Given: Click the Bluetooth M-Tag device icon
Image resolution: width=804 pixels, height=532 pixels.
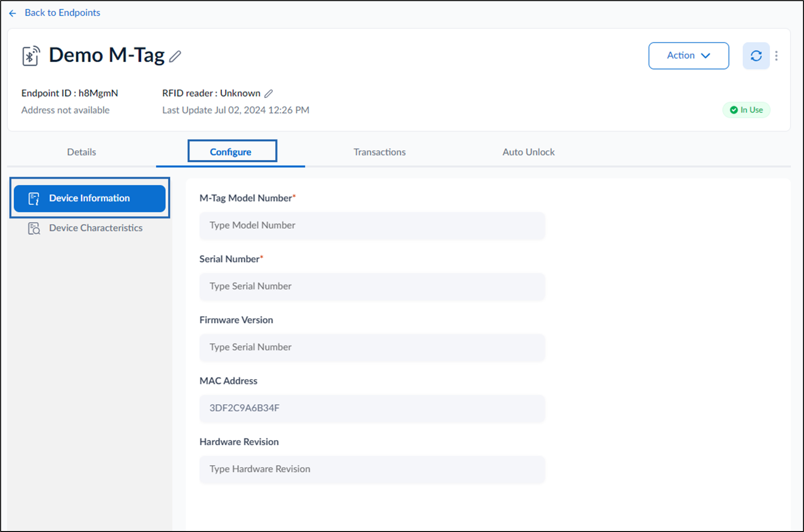Looking at the screenshot, I should point(31,56).
